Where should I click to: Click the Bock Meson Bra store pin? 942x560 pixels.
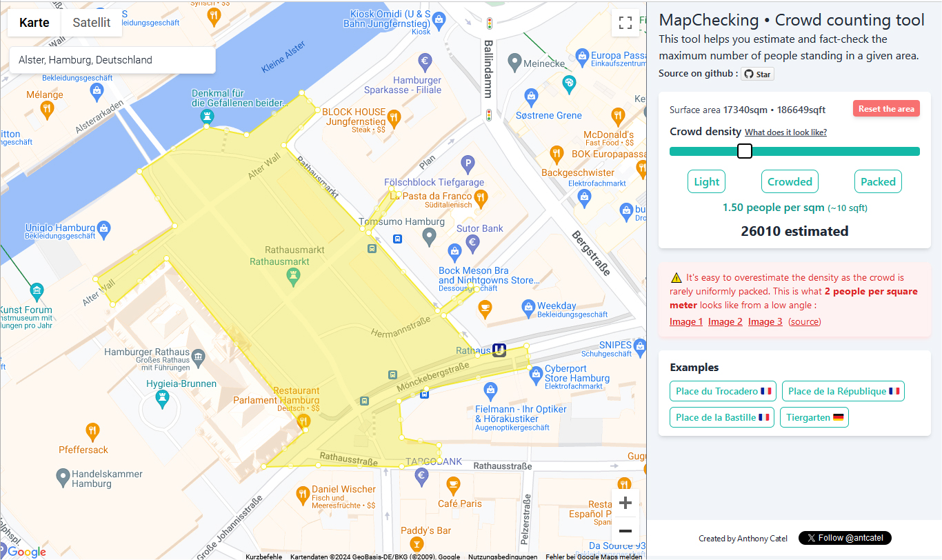point(454,252)
